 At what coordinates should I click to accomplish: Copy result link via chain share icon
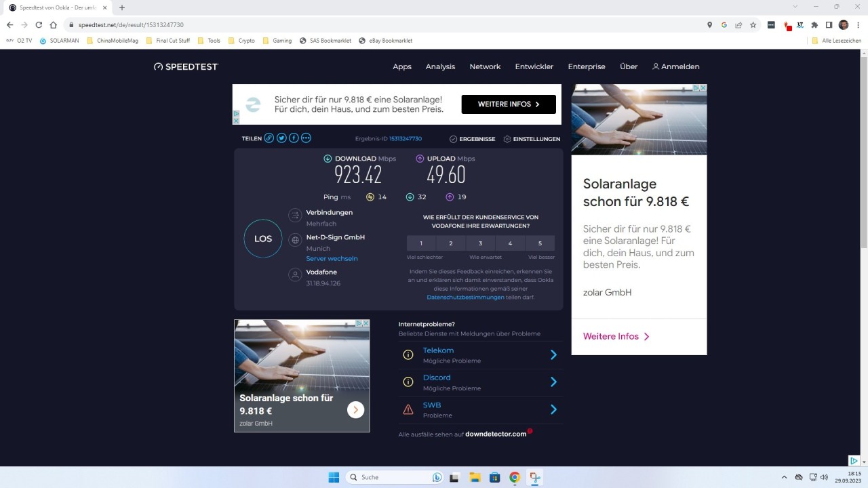pos(269,138)
